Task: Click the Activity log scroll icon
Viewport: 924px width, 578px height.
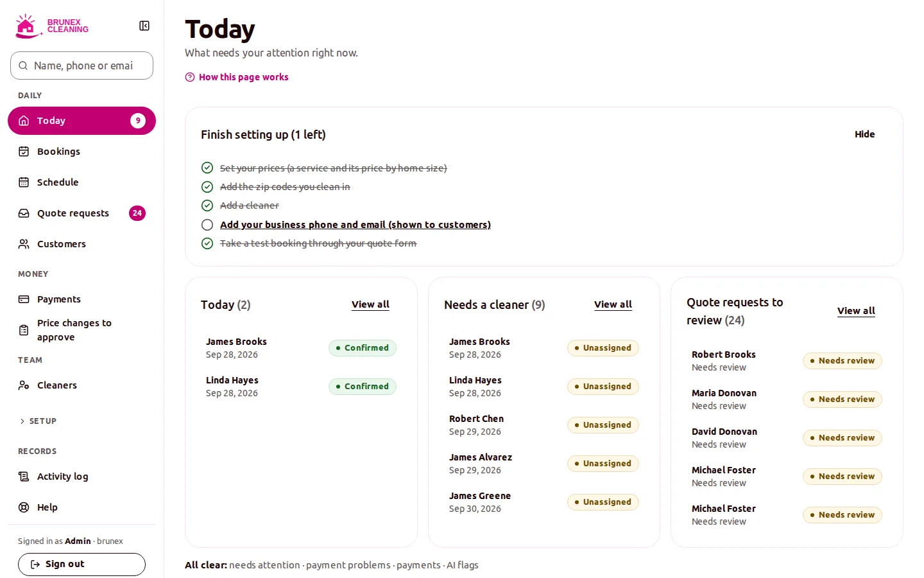Action: (x=24, y=477)
